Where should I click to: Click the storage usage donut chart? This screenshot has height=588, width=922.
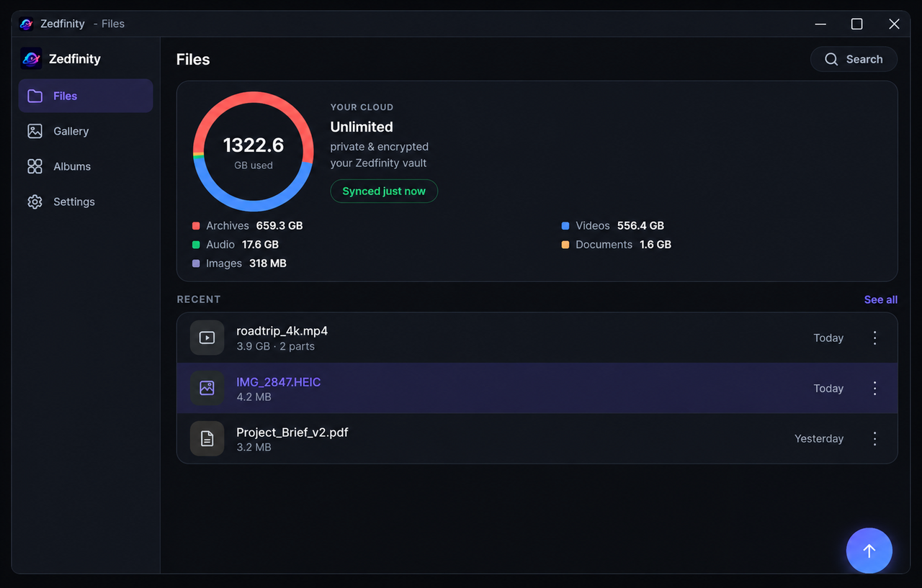[x=253, y=151]
